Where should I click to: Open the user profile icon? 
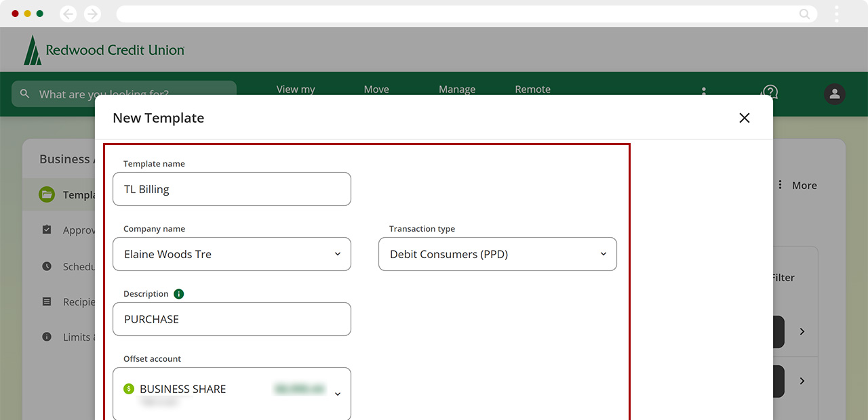835,94
